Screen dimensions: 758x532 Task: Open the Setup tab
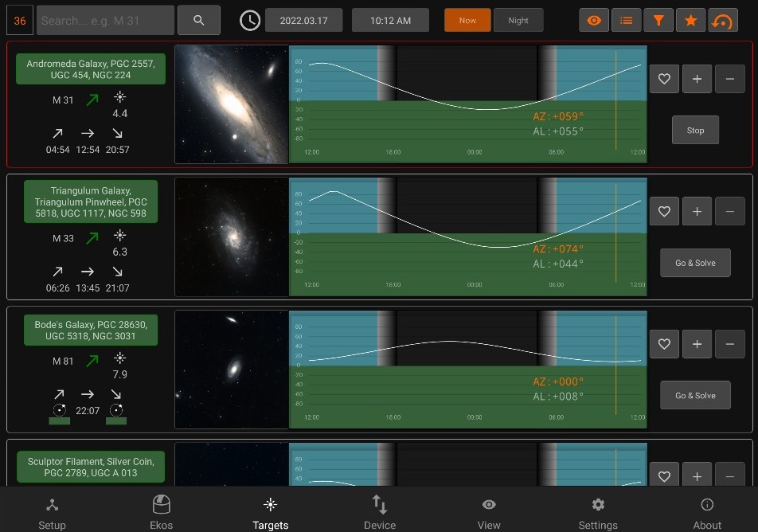point(53,513)
